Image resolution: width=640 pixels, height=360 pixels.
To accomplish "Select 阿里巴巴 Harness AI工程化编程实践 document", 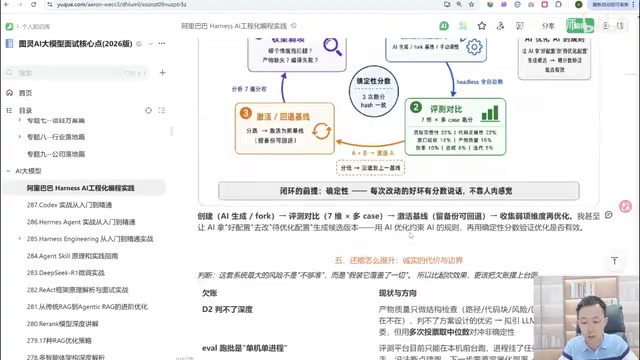I will pos(80,188).
